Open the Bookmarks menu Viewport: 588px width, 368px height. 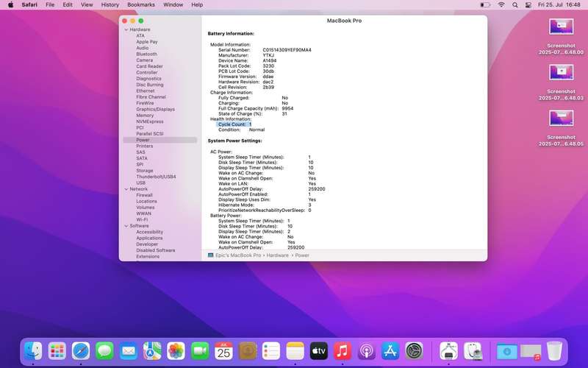[x=141, y=5]
